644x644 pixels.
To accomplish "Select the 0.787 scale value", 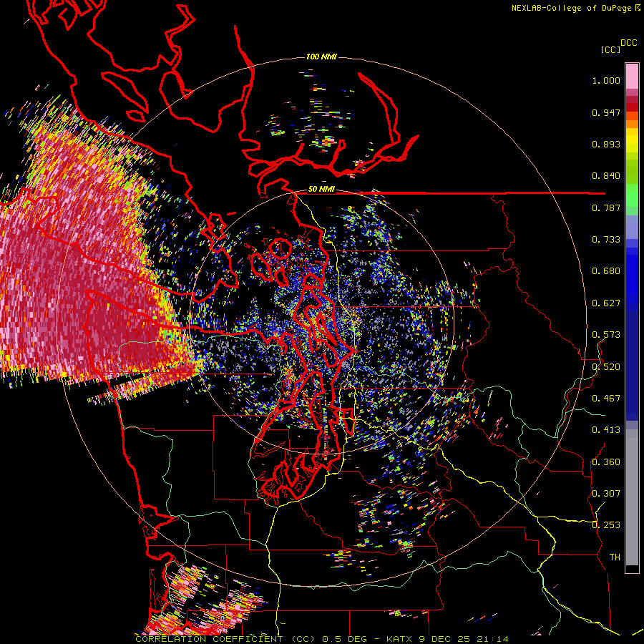I will pos(606,208).
